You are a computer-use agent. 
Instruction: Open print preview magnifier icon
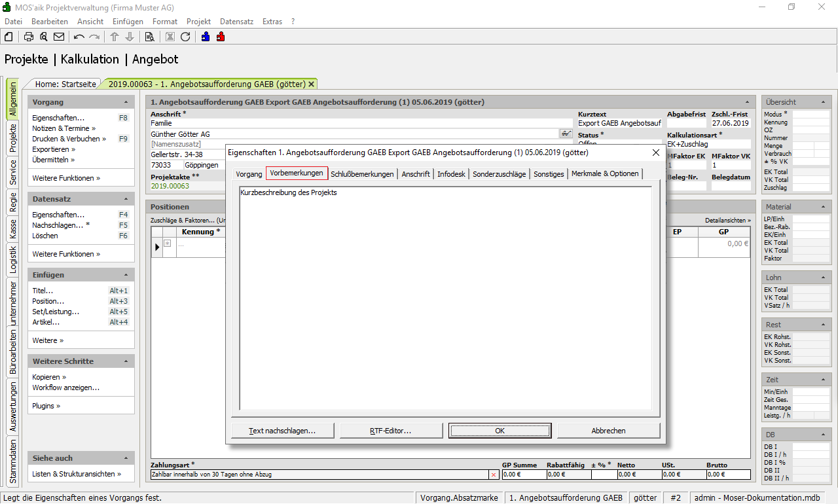(x=43, y=37)
